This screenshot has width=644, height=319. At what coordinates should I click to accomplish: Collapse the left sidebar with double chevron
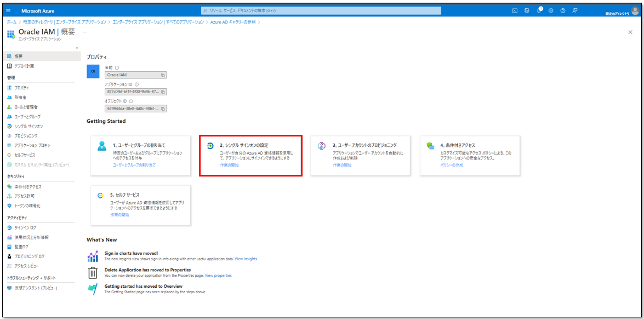(77, 48)
